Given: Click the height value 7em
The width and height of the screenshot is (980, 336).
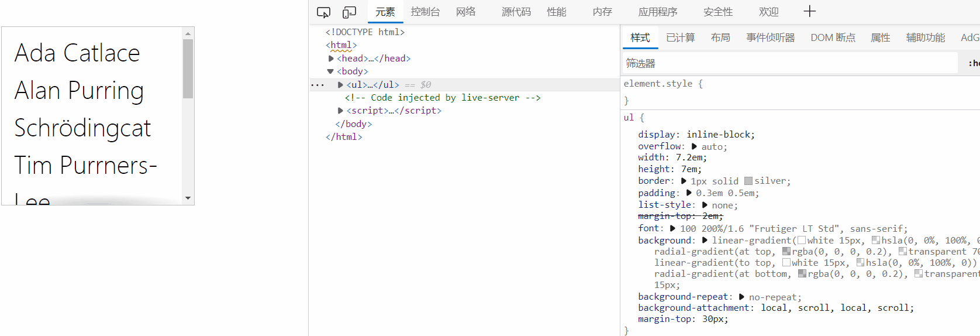Looking at the screenshot, I should pyautogui.click(x=689, y=169).
